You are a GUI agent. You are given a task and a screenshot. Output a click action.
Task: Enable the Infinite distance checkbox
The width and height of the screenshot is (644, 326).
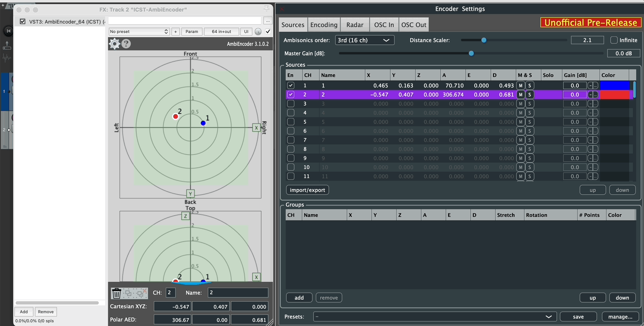coord(614,40)
